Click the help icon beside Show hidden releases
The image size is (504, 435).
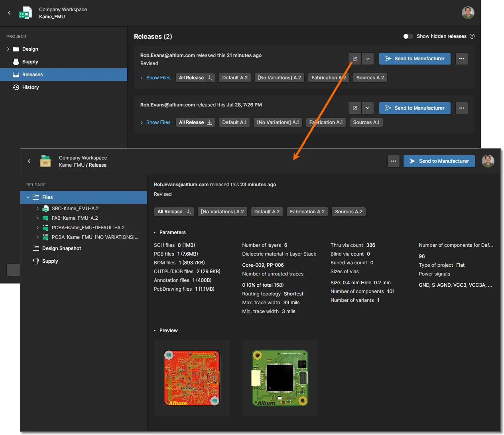472,36
